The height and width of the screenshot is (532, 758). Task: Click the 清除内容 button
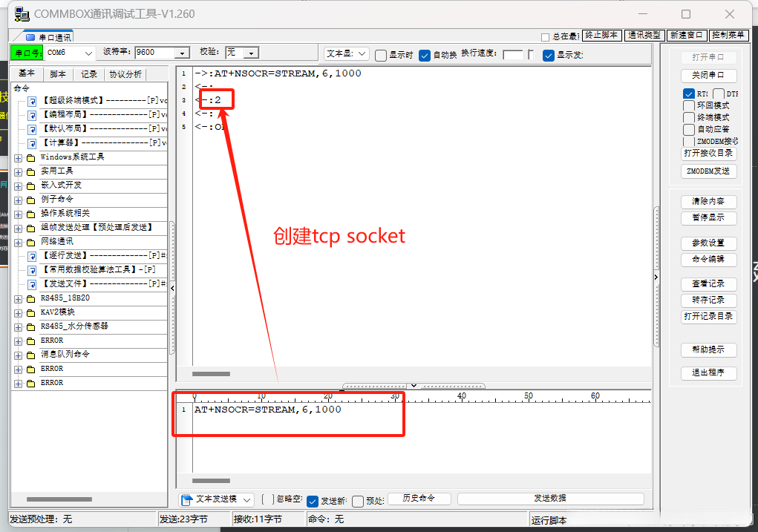(708, 202)
